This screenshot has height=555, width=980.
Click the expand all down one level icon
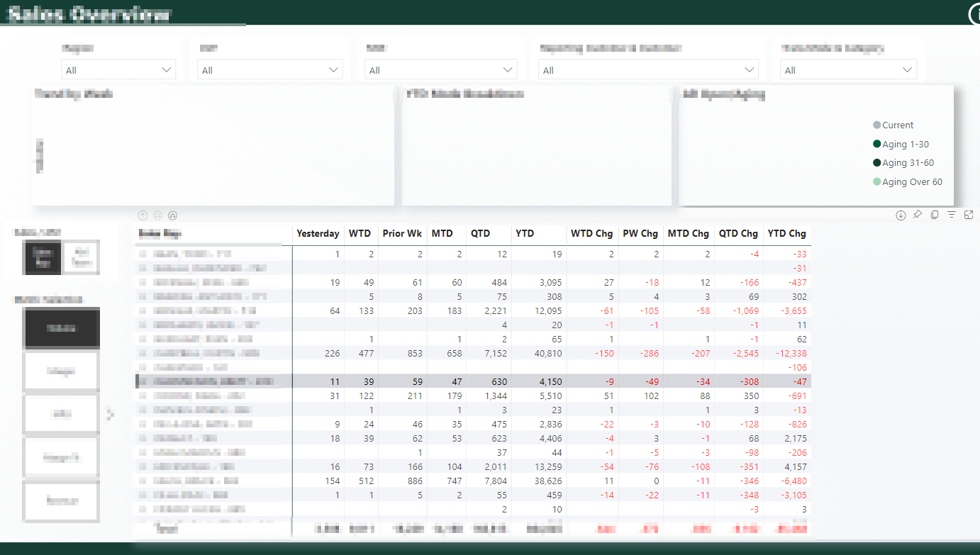point(172,215)
